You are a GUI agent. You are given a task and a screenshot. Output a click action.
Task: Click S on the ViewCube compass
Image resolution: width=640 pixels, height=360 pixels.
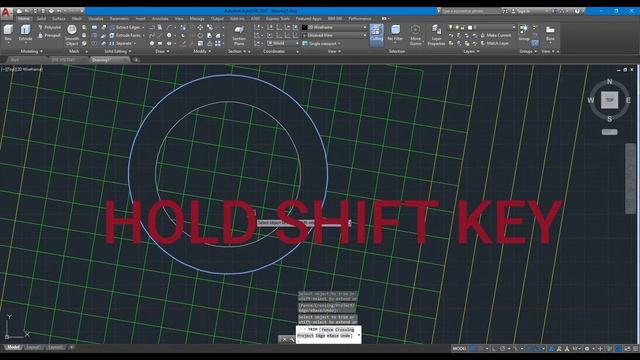[609, 119]
